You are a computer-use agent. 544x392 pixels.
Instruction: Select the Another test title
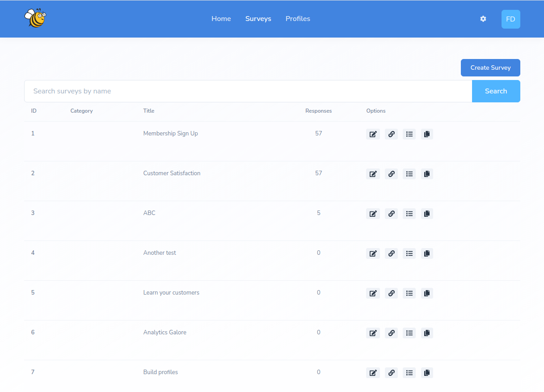pyautogui.click(x=160, y=253)
